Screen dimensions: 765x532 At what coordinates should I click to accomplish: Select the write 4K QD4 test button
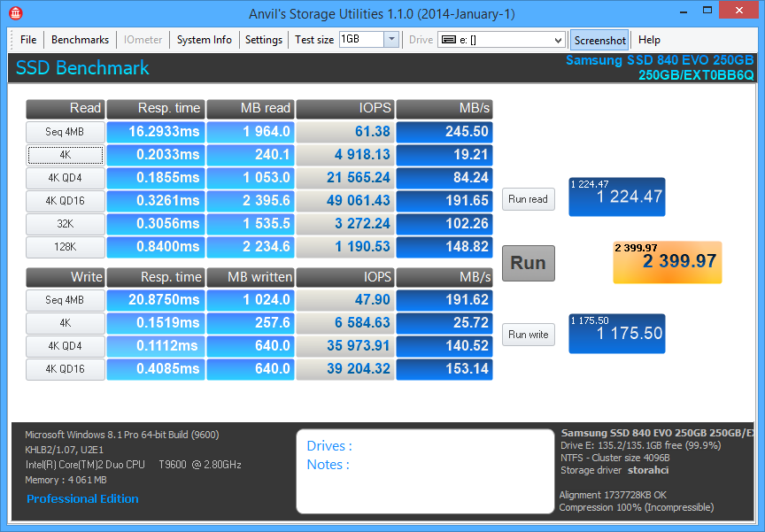[x=66, y=346]
